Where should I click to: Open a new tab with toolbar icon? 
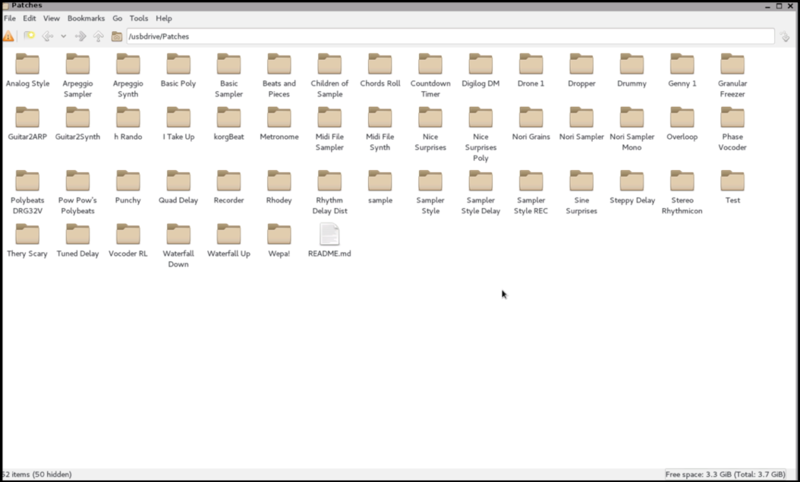pyautogui.click(x=29, y=36)
